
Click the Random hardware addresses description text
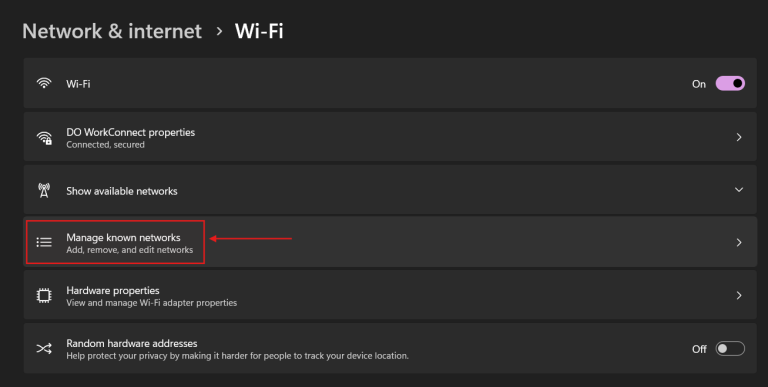(x=238, y=356)
